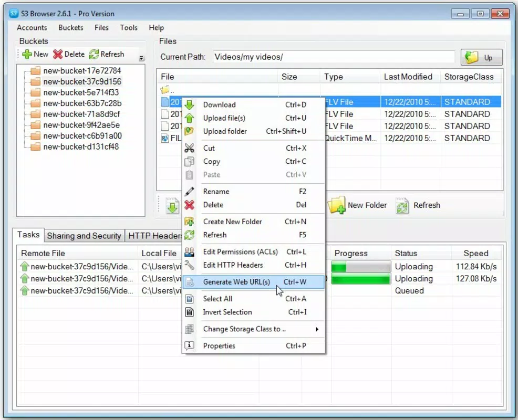
Task: Select bucket new-bucket-63b7c28b
Action: pyautogui.click(x=82, y=103)
